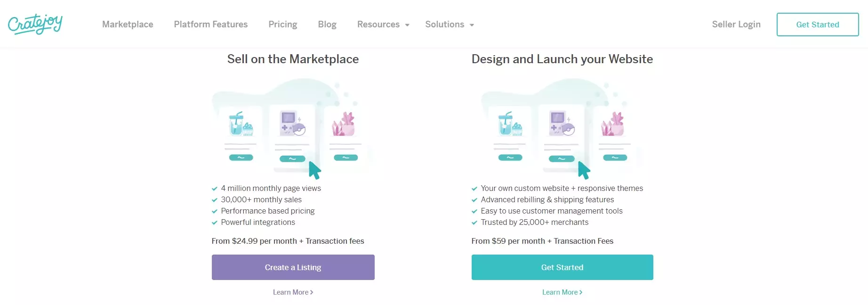
Task: Click the Seller Login link
Action: point(736,25)
